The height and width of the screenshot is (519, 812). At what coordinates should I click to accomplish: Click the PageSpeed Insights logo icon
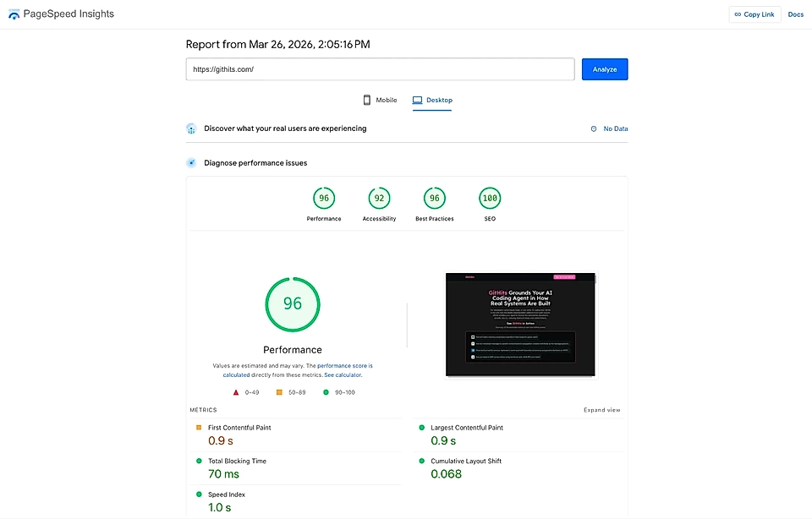click(x=14, y=14)
